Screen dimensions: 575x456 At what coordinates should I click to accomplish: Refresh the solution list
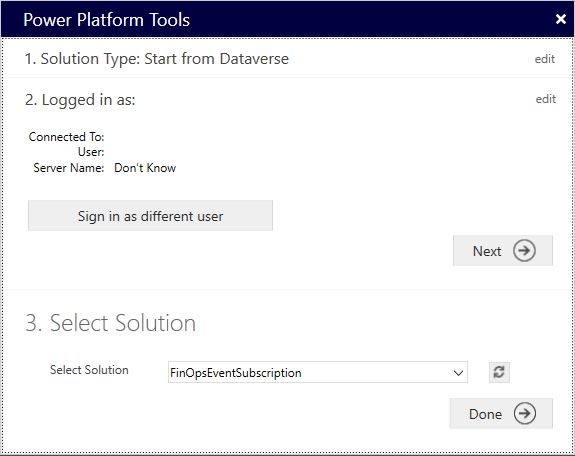[x=499, y=372]
